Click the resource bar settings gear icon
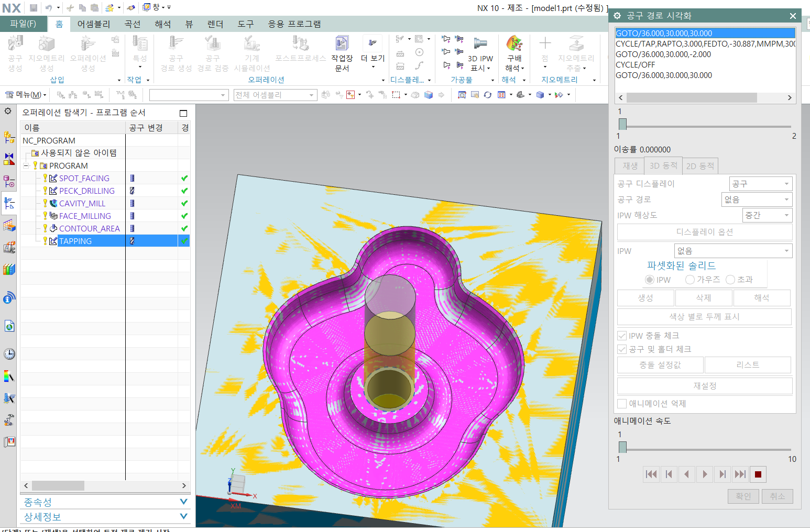Image resolution: width=810 pixels, height=532 pixels. click(8, 111)
